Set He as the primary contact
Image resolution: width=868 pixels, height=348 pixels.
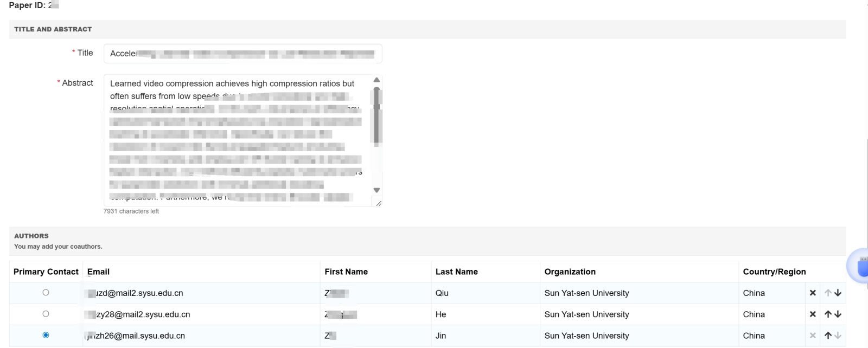(x=46, y=314)
